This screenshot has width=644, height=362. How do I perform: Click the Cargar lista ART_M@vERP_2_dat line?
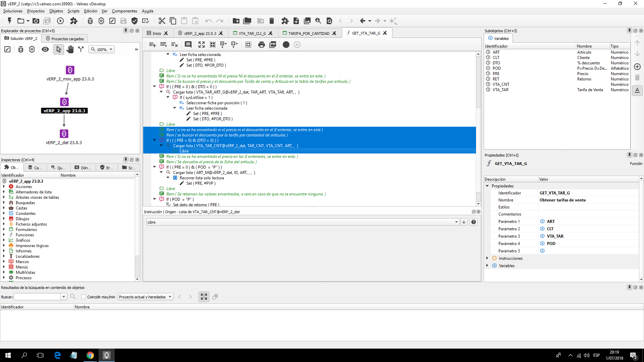click(x=214, y=173)
